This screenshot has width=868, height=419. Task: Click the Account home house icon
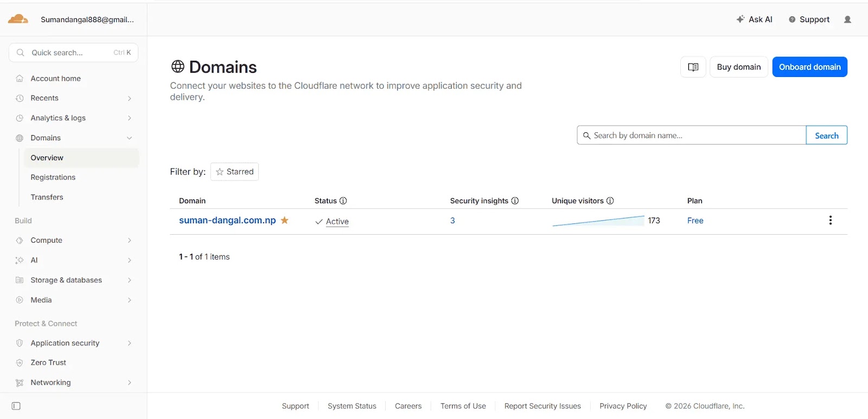tap(20, 79)
